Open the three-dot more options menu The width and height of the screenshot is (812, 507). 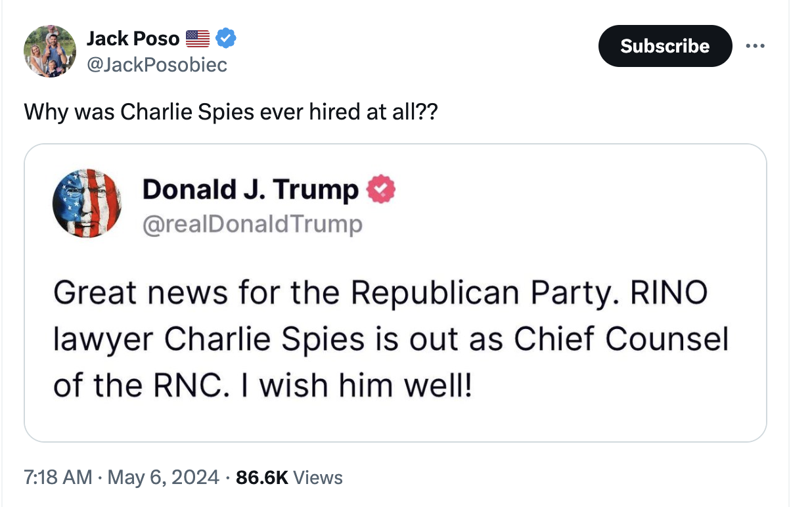[756, 46]
